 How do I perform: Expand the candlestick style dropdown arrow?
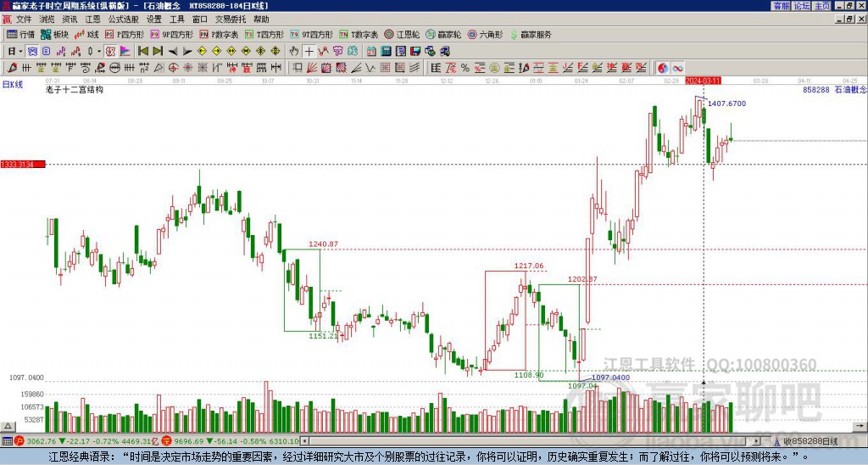pos(99,52)
